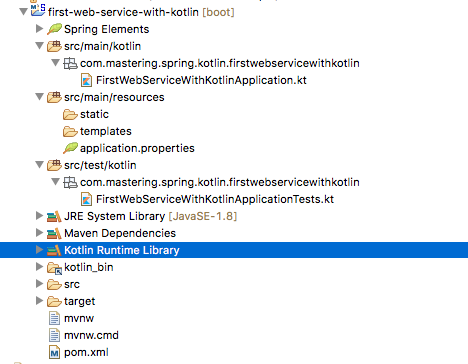Click the Spring Elements leaf icon

[54, 29]
